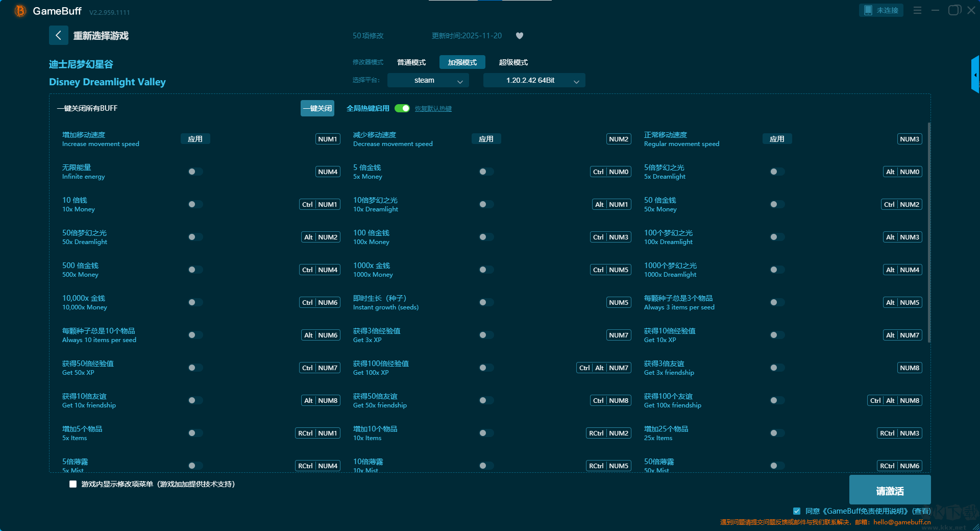Image resolution: width=980 pixels, height=531 pixels.
Task: Click the Disney Dreamlight Valley game title
Action: tap(107, 82)
